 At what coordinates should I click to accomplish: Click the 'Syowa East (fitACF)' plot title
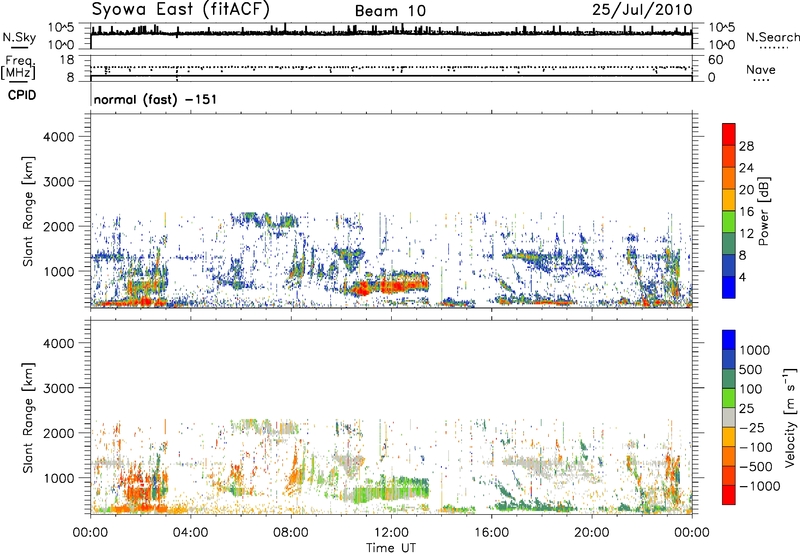click(181, 10)
